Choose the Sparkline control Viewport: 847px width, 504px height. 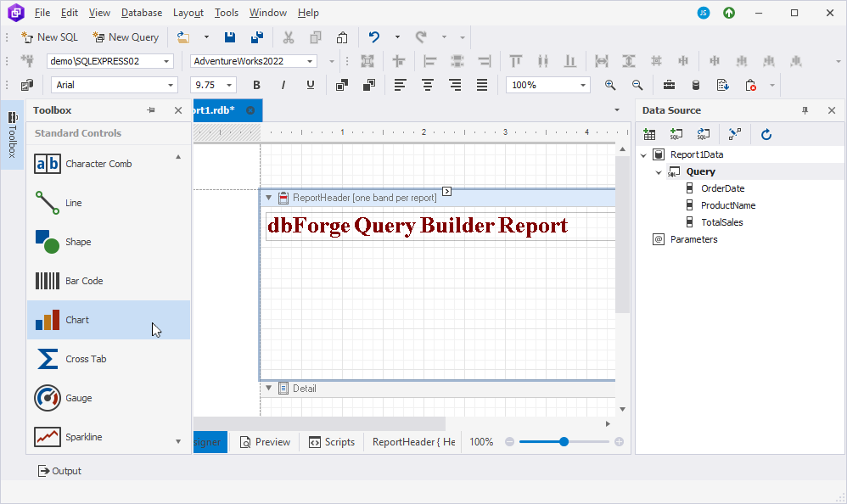coord(108,436)
